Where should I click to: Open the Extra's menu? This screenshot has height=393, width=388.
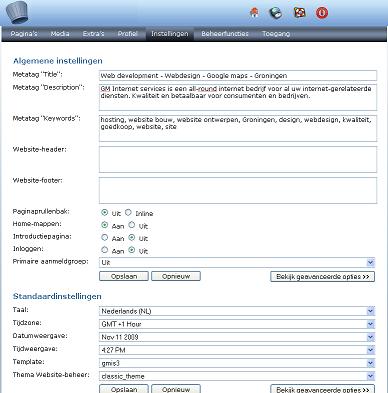click(93, 34)
